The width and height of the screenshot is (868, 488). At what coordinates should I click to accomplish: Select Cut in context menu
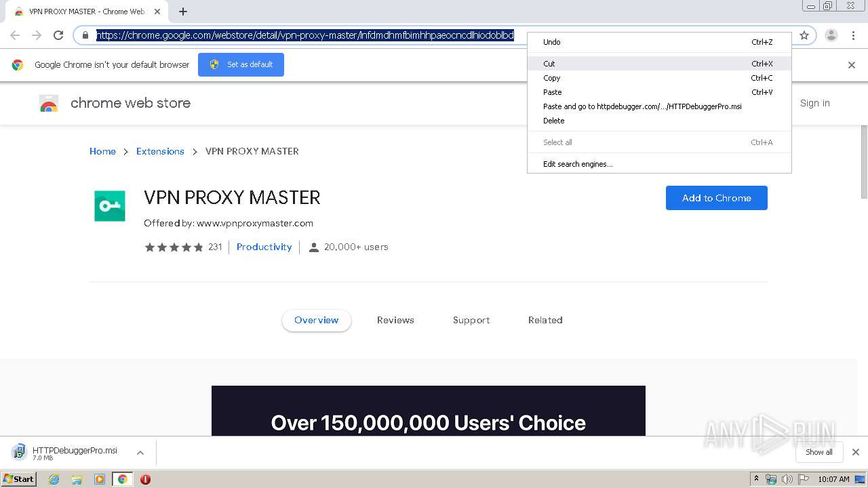tap(659, 64)
